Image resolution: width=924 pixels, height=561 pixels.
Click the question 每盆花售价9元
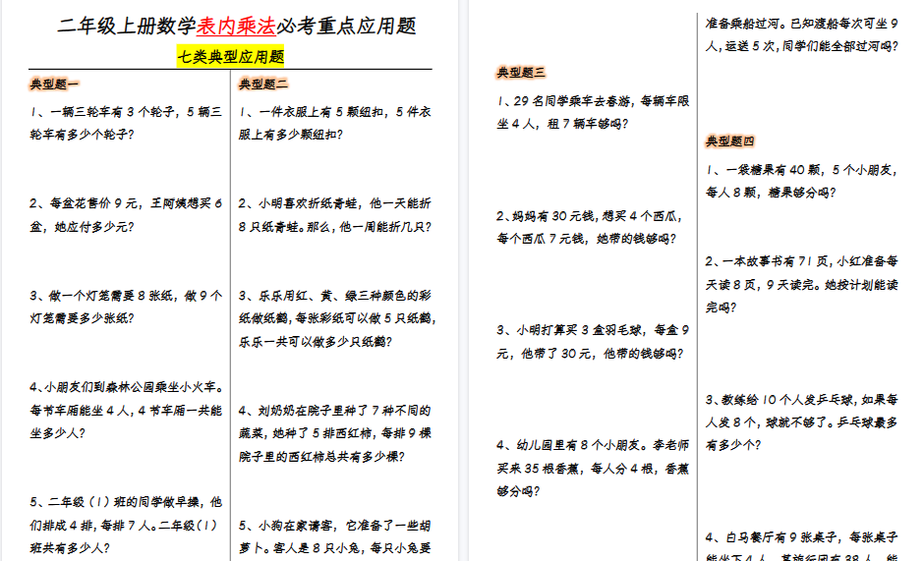[126, 215]
